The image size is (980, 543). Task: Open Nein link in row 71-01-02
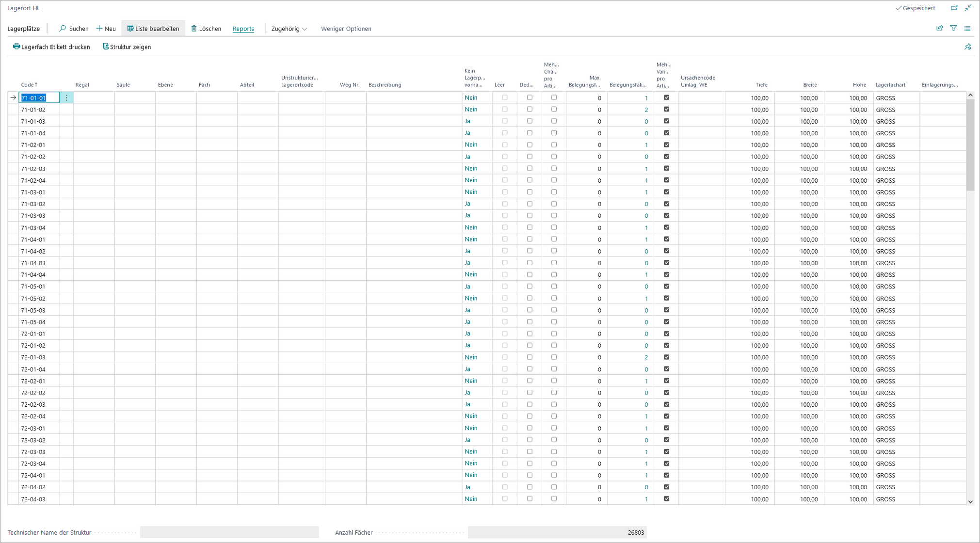coord(471,110)
